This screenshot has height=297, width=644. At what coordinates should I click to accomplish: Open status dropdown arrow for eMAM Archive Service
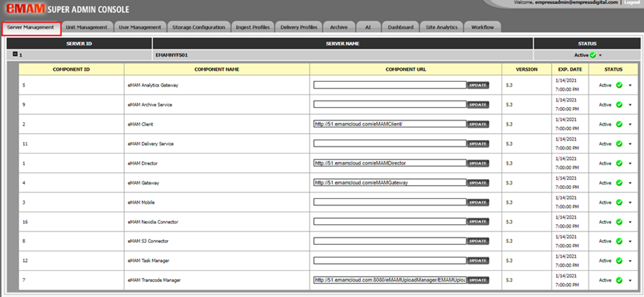[x=630, y=105]
